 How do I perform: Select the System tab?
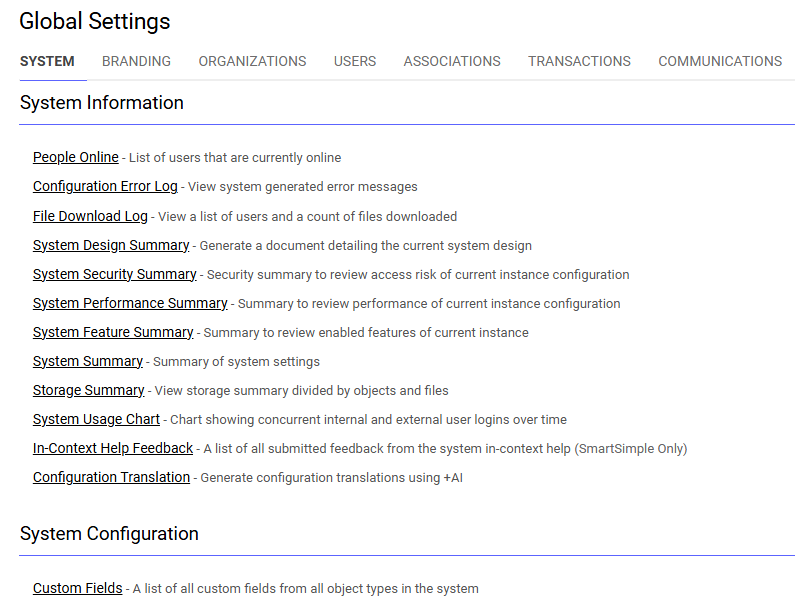47,61
